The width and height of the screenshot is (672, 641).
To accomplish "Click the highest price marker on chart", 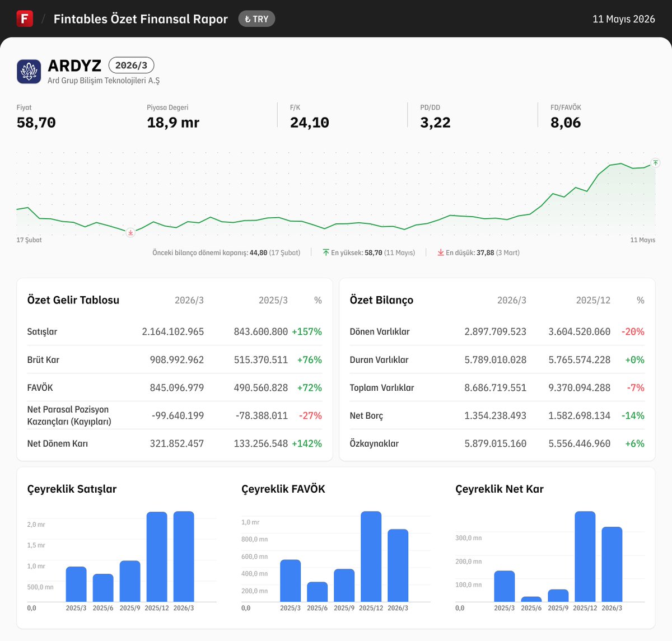I will (x=655, y=163).
